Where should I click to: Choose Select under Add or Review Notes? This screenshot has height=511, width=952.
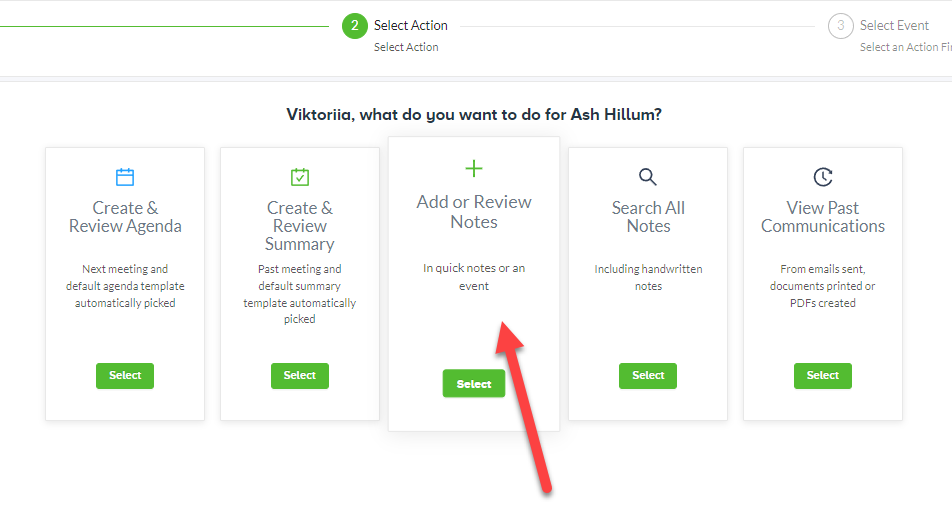click(474, 384)
